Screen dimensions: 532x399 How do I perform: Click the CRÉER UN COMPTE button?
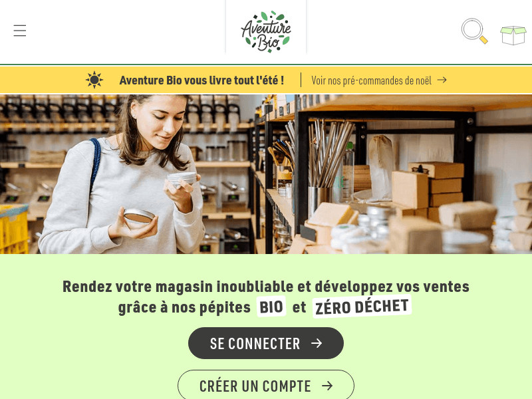[x=266, y=386]
